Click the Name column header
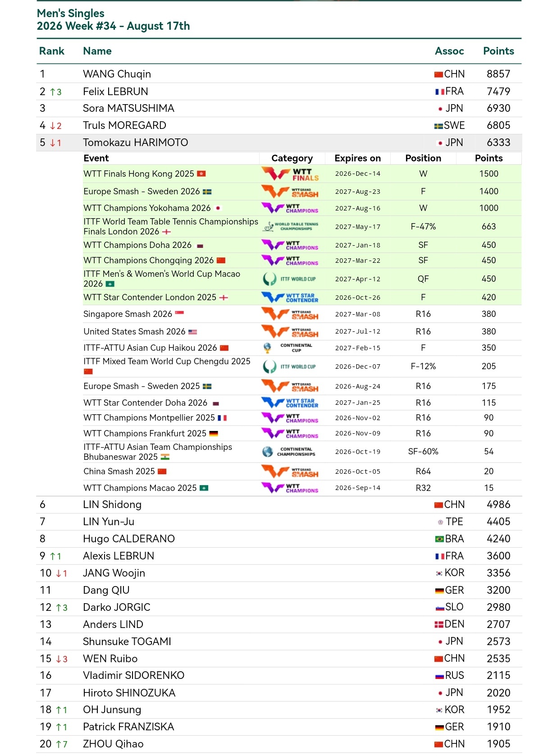 coord(97,51)
